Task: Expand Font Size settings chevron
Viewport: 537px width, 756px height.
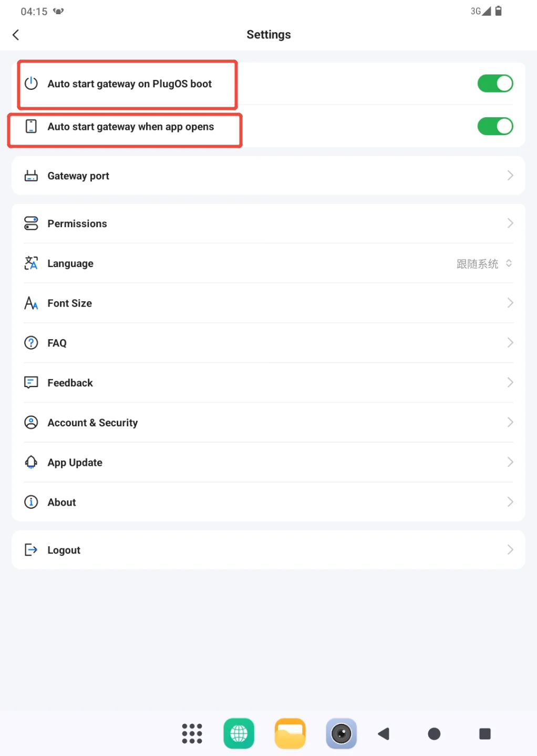Action: coord(510,303)
